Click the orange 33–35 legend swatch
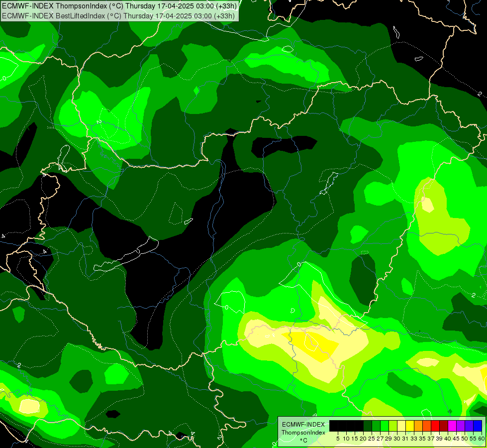 (418, 426)
